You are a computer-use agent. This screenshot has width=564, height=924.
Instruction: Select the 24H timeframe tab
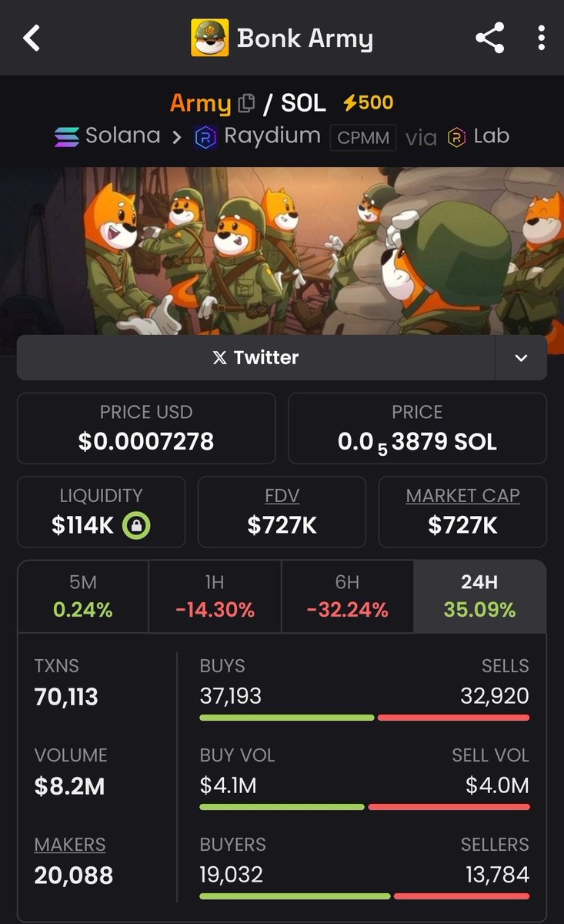(x=480, y=596)
